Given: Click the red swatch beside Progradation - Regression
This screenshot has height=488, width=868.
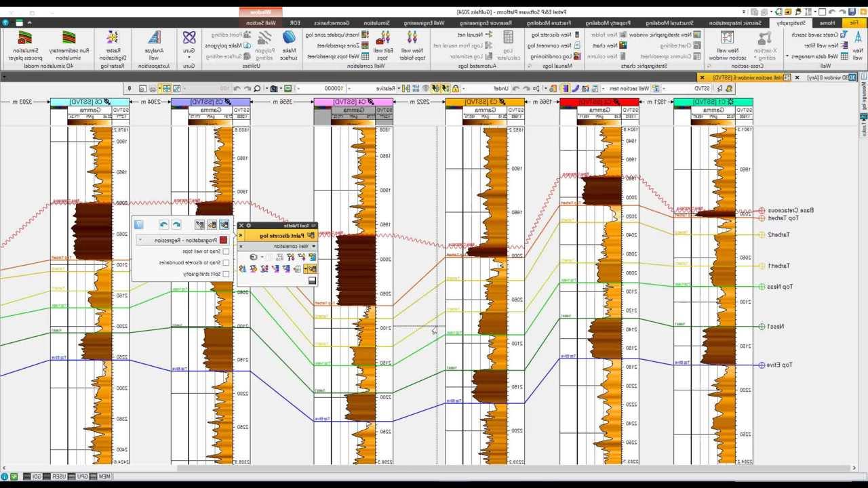Looking at the screenshot, I should pos(223,240).
